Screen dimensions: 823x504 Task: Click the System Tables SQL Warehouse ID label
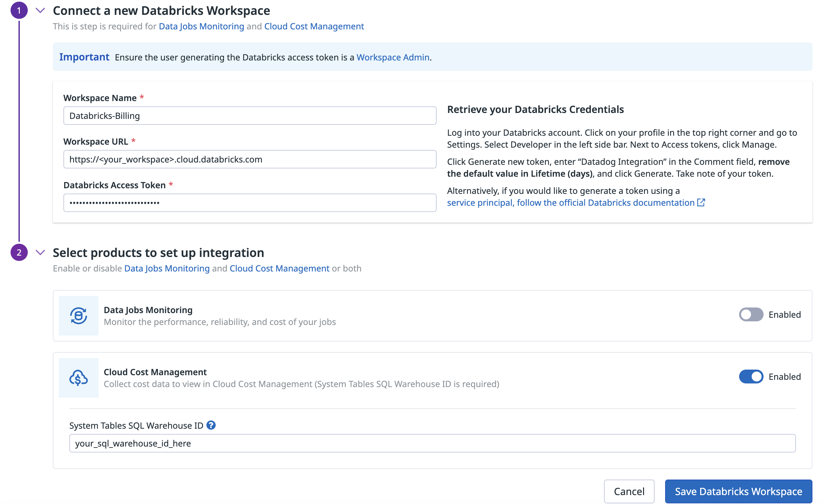coord(136,425)
